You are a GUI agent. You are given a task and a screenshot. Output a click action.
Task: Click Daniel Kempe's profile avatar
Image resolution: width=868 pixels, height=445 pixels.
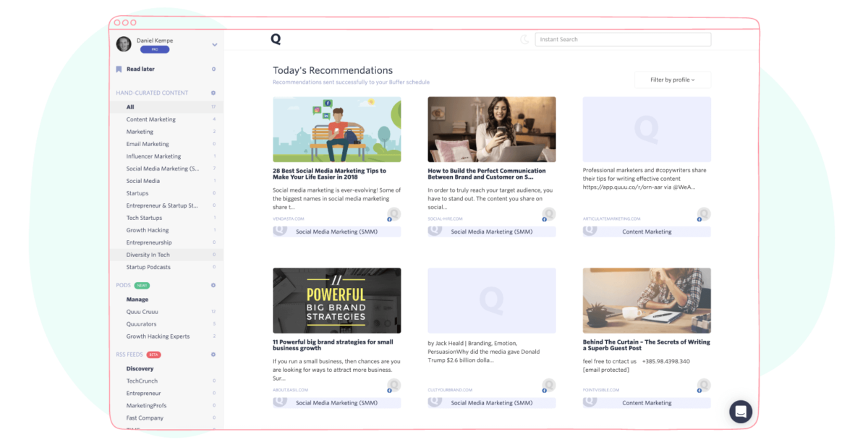point(123,43)
